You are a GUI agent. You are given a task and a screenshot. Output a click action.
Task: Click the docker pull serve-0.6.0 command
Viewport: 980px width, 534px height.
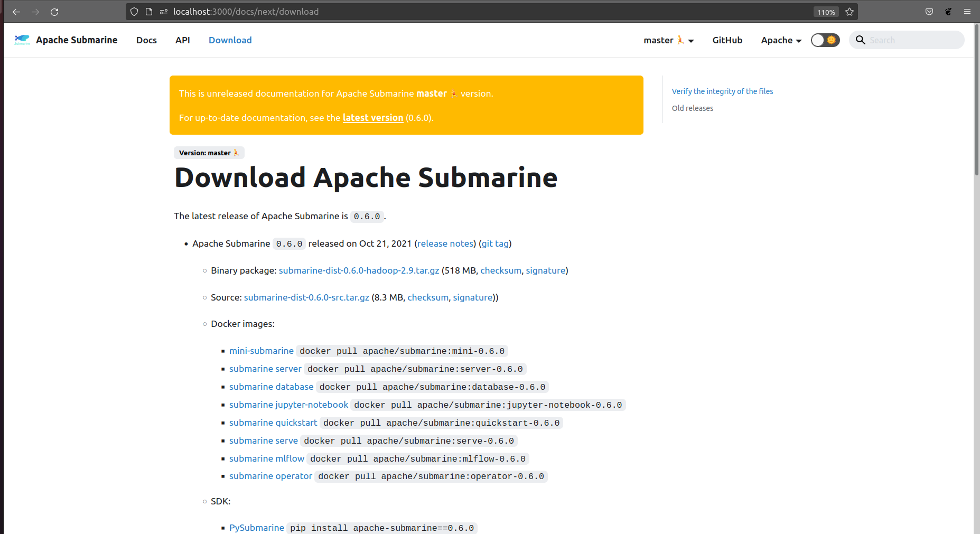coord(409,441)
